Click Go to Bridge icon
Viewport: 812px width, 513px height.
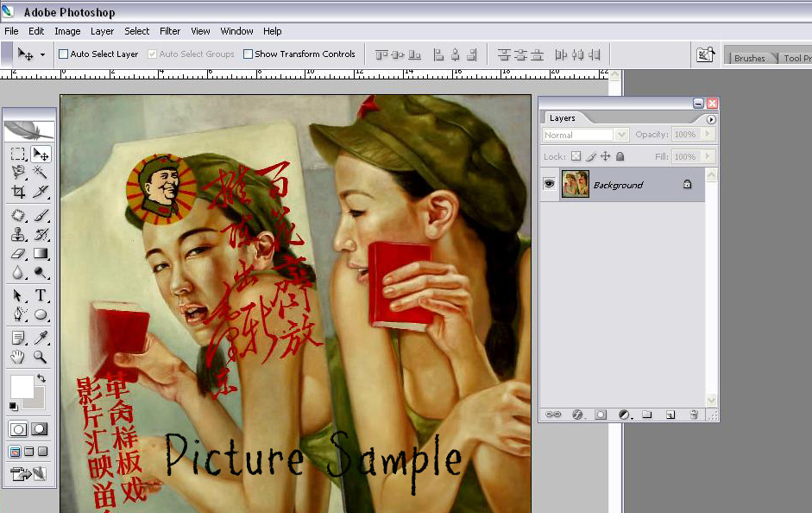[x=705, y=54]
